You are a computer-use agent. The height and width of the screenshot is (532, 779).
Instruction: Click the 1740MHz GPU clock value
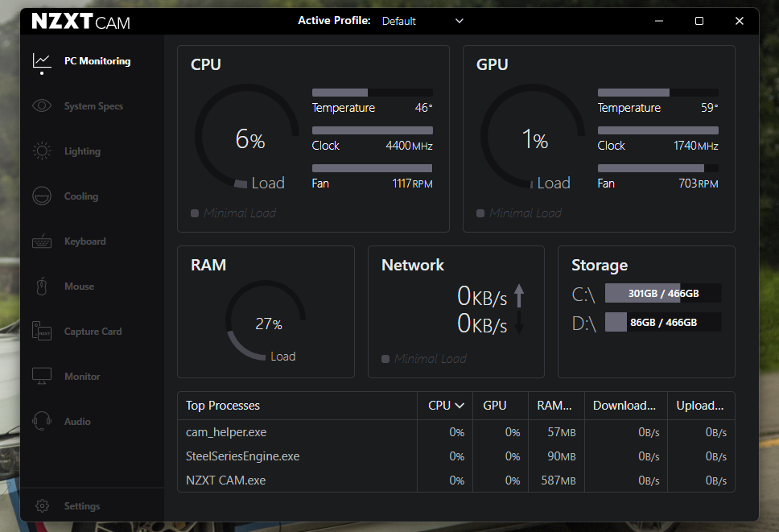[x=695, y=146]
